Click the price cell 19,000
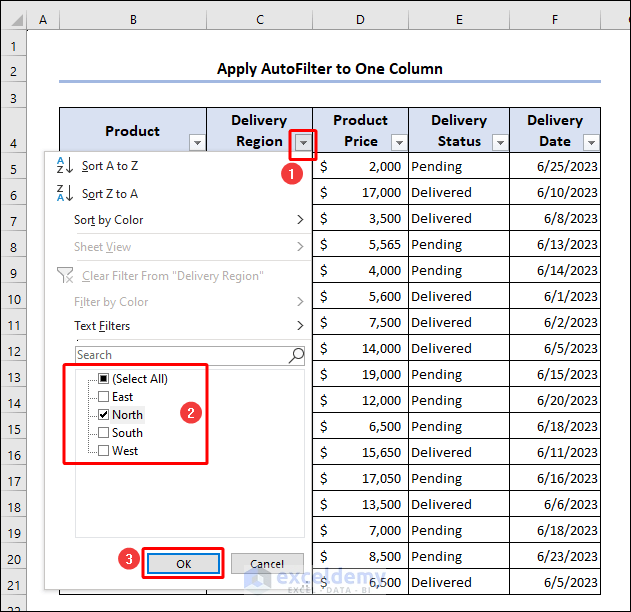Viewport: 631px width, 612px height. tap(361, 374)
